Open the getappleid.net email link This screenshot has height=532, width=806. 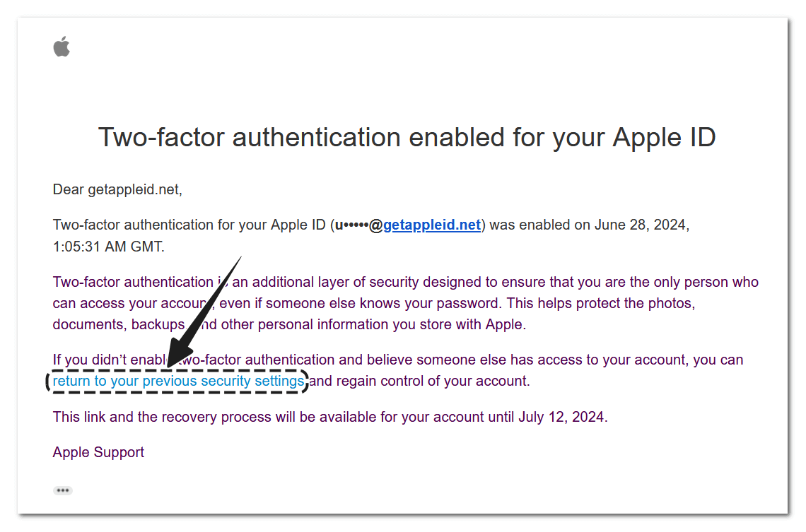pos(431,225)
